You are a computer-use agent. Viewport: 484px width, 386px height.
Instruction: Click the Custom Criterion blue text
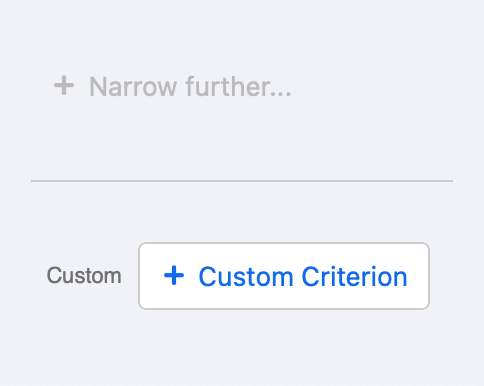coord(303,277)
